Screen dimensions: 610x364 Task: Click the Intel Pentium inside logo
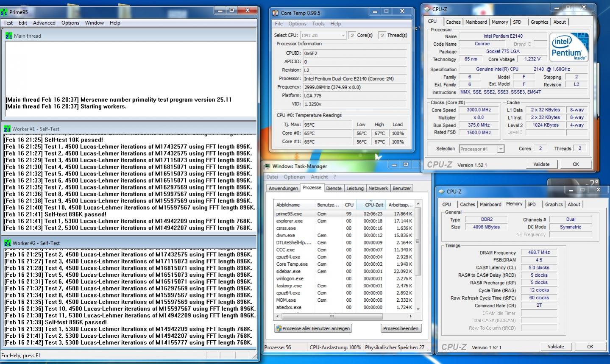(569, 47)
